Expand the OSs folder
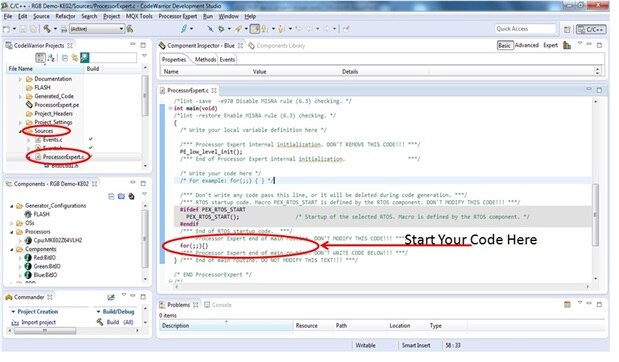Screen dimensions: 619x362 pos(11,223)
